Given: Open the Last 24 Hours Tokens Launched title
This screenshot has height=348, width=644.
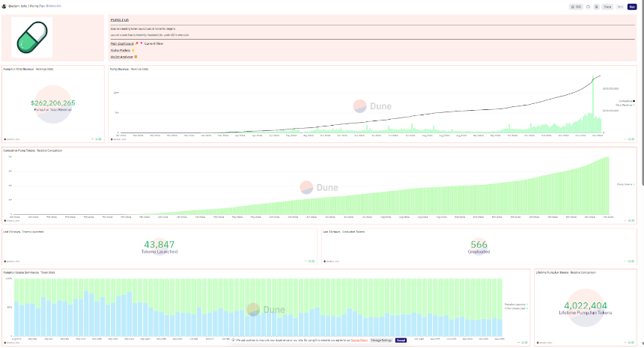Looking at the screenshot, I should tap(23, 232).
